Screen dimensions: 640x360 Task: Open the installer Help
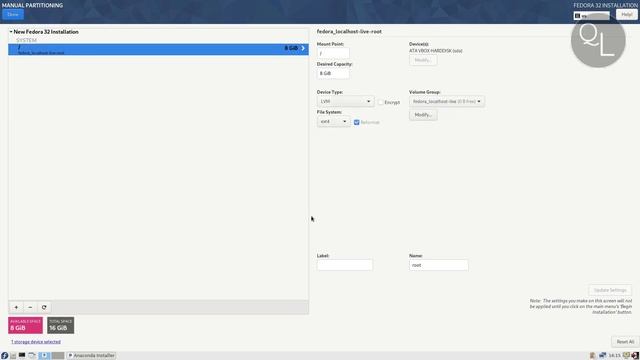(x=627, y=14)
